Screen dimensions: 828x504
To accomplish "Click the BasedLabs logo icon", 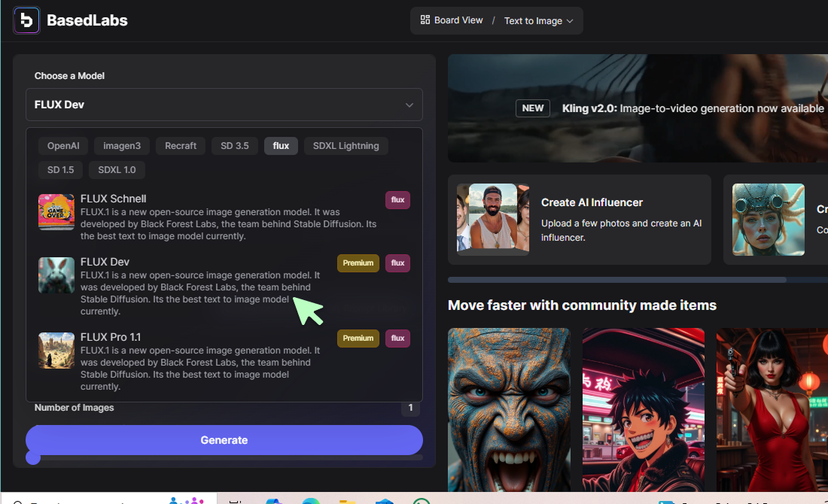I will [x=26, y=20].
